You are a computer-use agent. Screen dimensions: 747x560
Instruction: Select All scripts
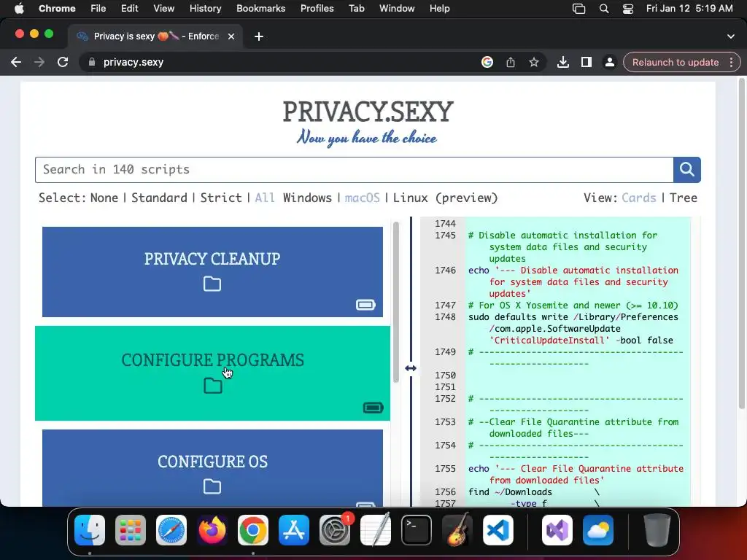(x=264, y=198)
